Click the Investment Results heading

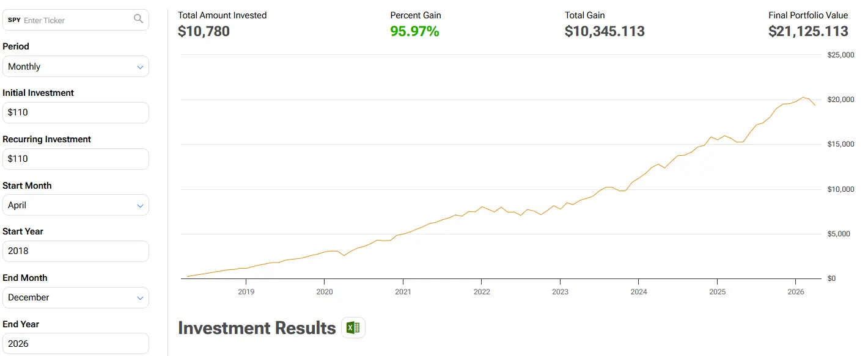(257, 328)
